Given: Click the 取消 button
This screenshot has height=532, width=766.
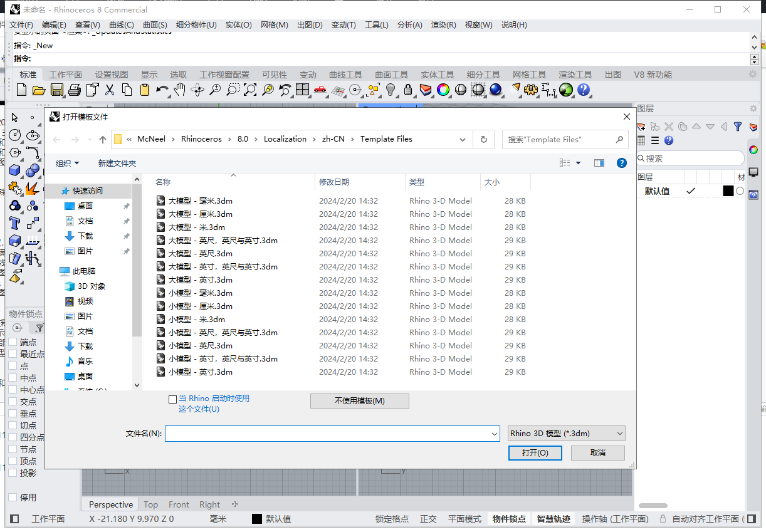Looking at the screenshot, I should (x=598, y=453).
